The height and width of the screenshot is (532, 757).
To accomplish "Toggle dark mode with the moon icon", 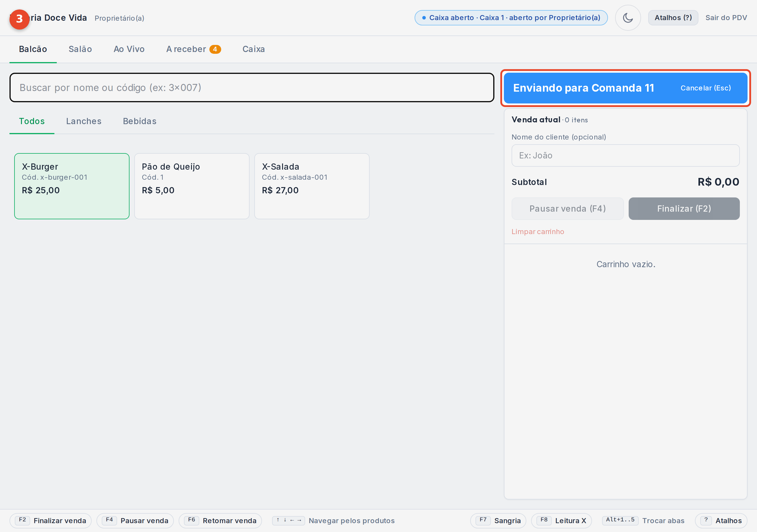I will pos(628,18).
